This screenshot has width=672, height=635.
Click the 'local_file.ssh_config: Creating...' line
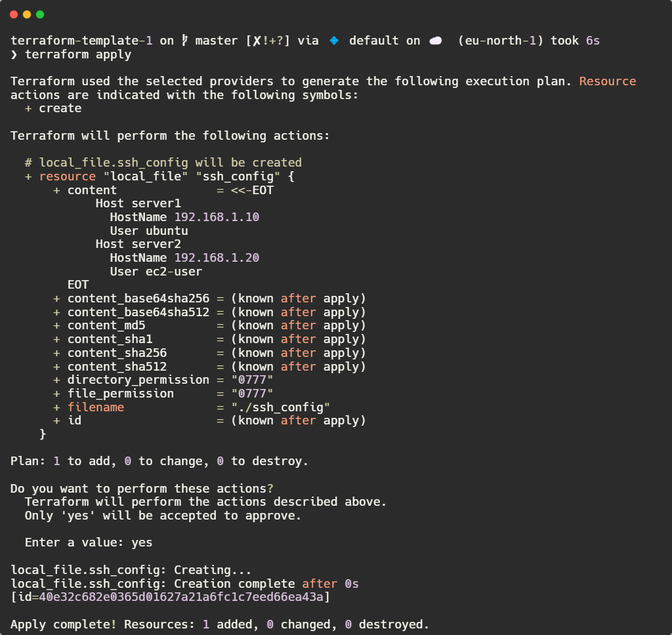point(131,570)
